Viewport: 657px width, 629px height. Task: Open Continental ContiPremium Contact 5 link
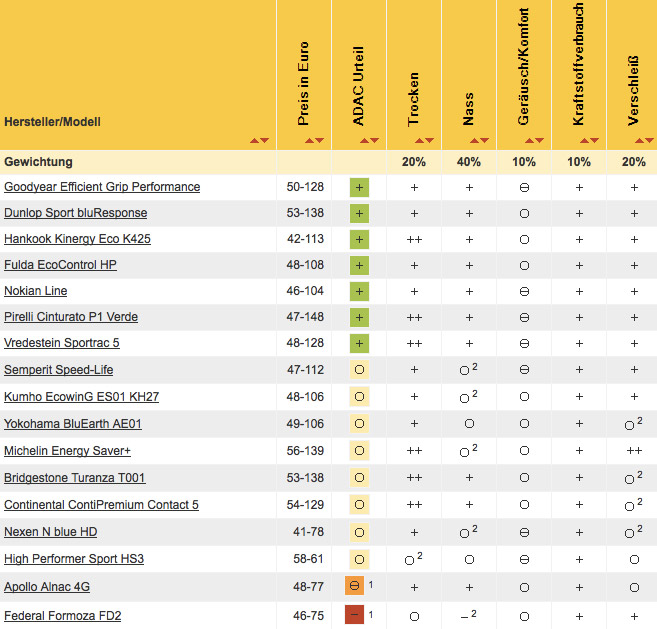click(x=101, y=505)
